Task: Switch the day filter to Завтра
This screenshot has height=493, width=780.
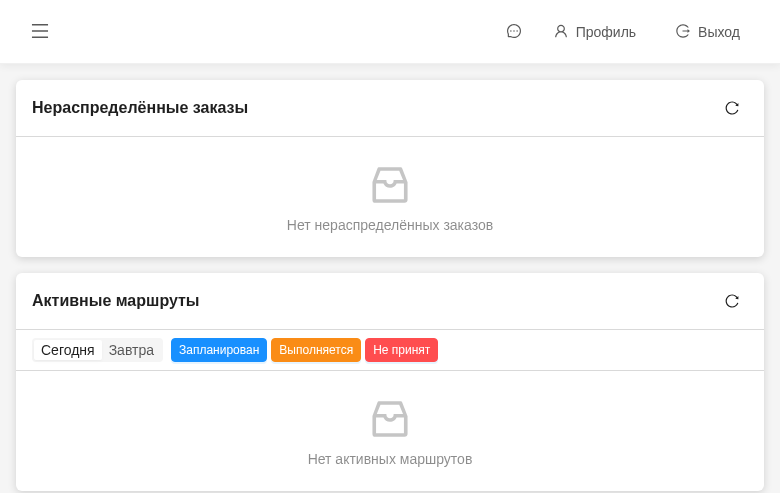Action: coord(131,350)
